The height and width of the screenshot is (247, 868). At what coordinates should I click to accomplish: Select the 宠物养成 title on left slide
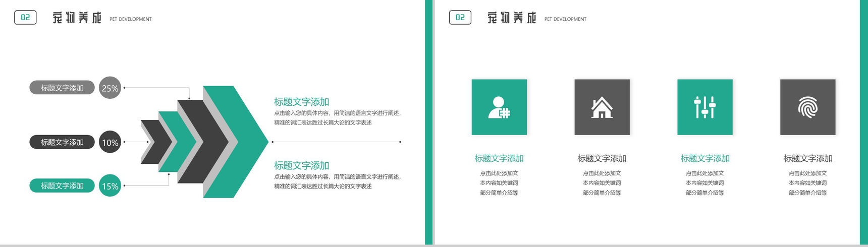(77, 18)
